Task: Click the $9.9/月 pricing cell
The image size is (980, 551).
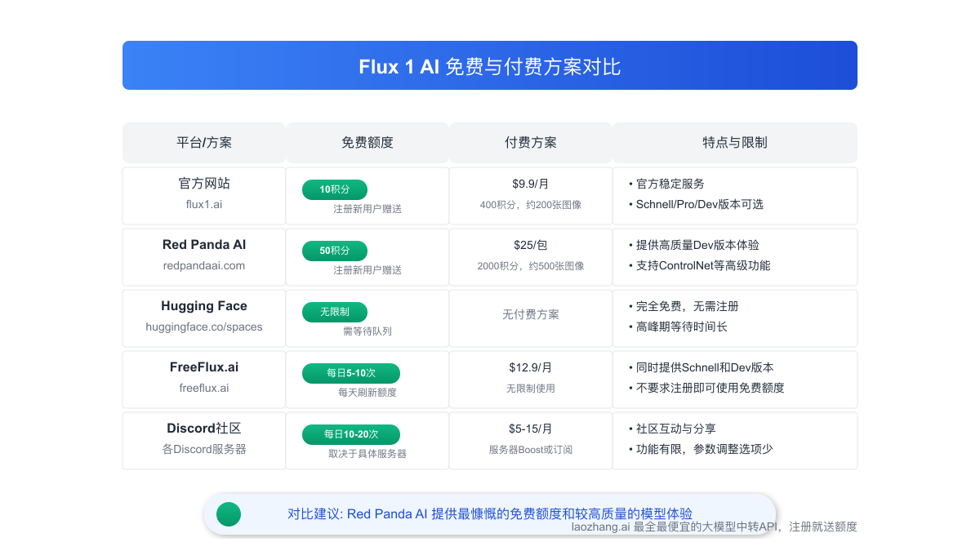Action: click(x=530, y=184)
